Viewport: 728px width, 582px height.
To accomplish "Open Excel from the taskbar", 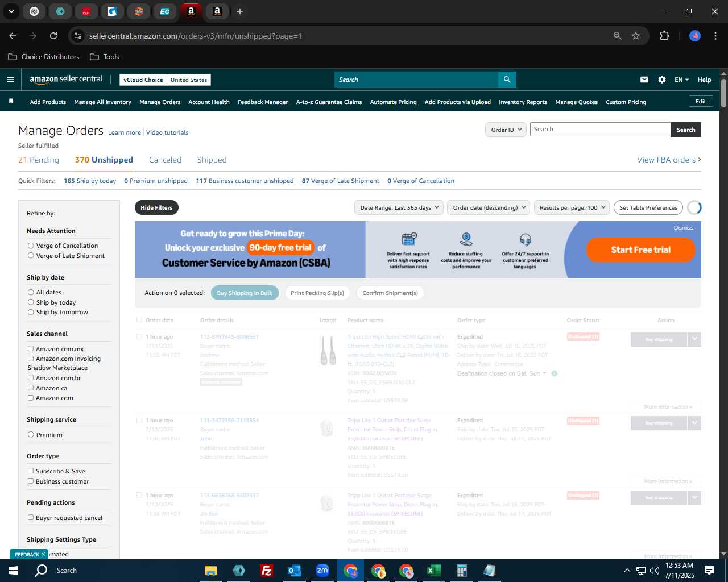I will [434, 571].
